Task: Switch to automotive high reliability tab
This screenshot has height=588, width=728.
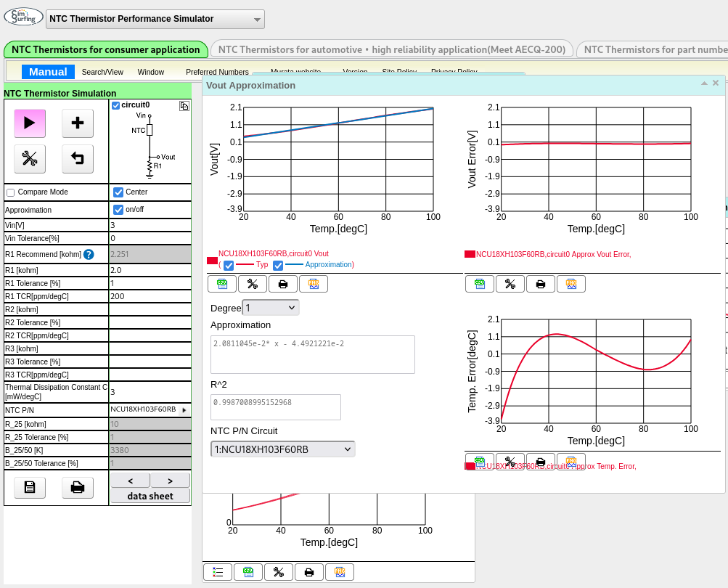Action: coord(392,49)
